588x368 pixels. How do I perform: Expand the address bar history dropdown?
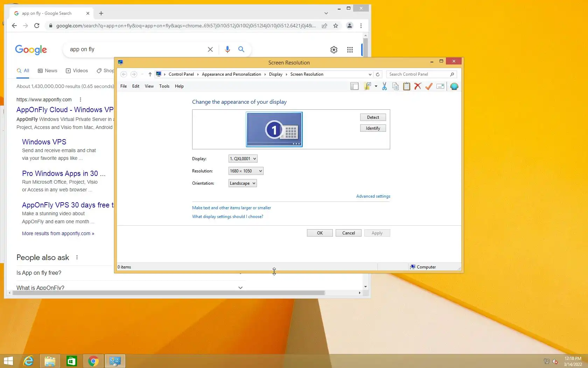(370, 74)
